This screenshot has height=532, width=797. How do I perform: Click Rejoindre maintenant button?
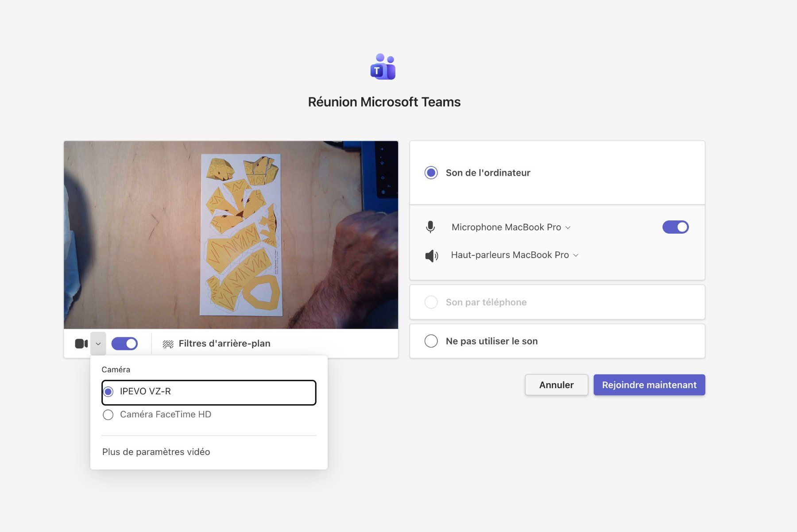coord(649,385)
